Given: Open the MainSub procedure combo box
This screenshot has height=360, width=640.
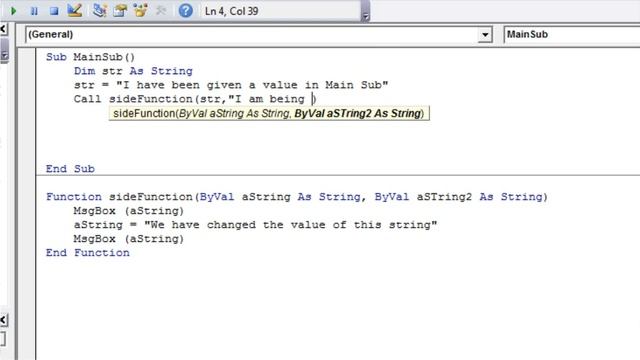Looking at the screenshot, I should [571, 35].
